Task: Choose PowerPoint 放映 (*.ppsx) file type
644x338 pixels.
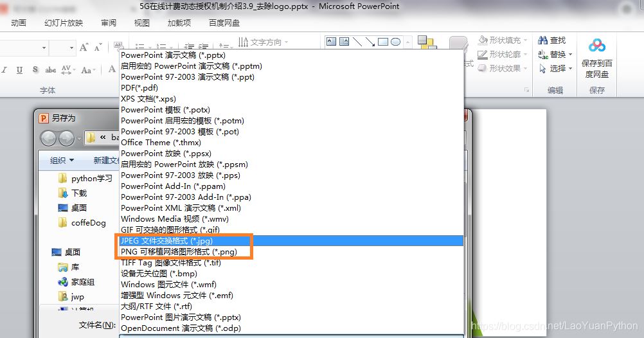Action: pos(291,154)
